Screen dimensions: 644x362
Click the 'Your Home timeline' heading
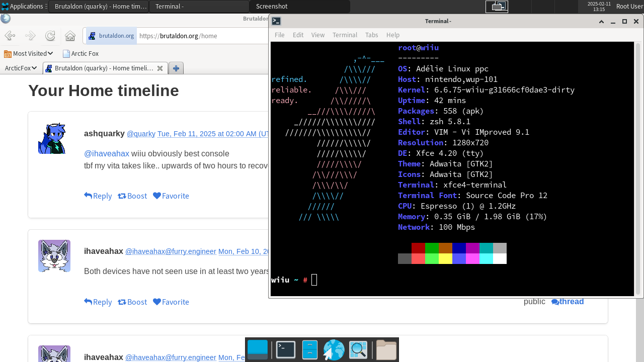(x=104, y=90)
